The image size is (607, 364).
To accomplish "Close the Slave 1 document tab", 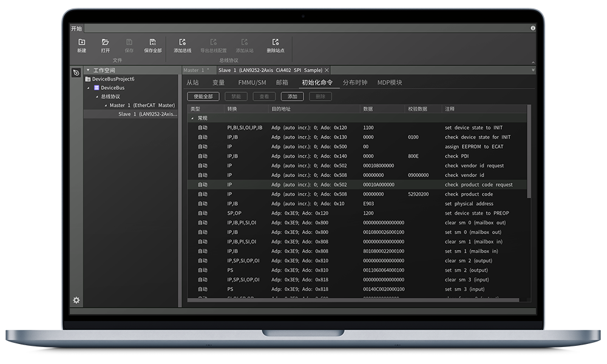I will click(x=327, y=70).
